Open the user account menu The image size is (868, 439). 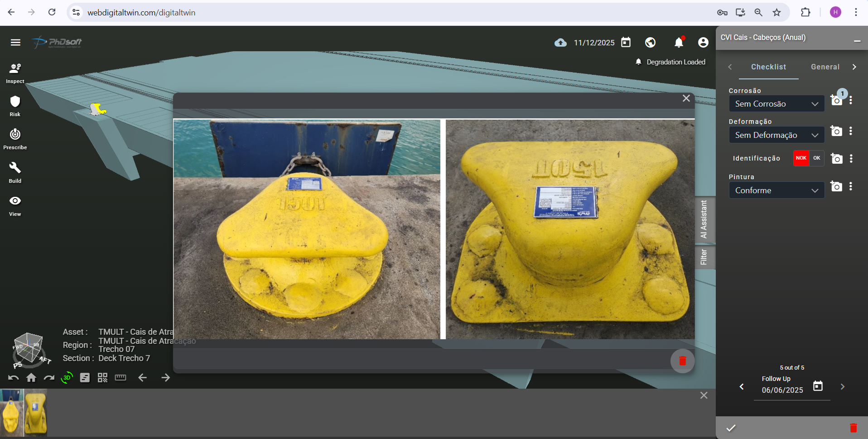point(703,43)
